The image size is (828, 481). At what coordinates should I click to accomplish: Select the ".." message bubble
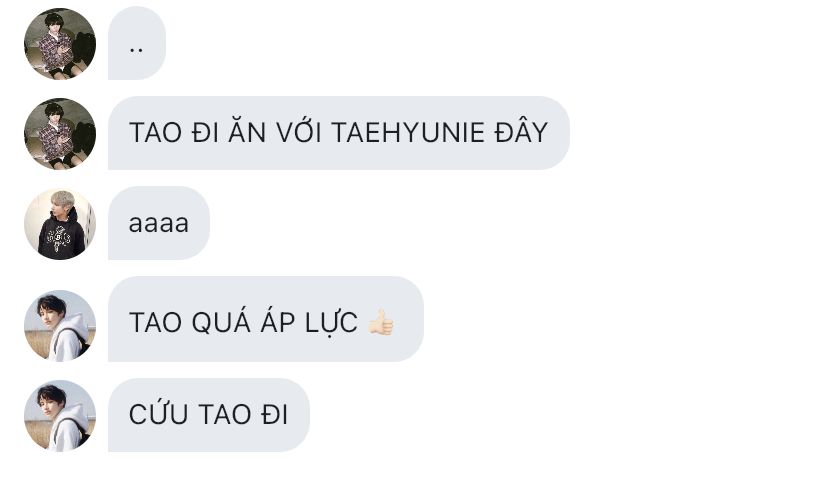click(x=137, y=43)
